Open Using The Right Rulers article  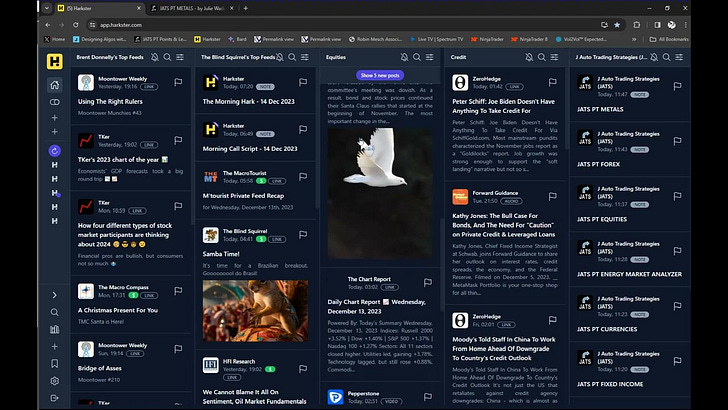[x=110, y=102]
